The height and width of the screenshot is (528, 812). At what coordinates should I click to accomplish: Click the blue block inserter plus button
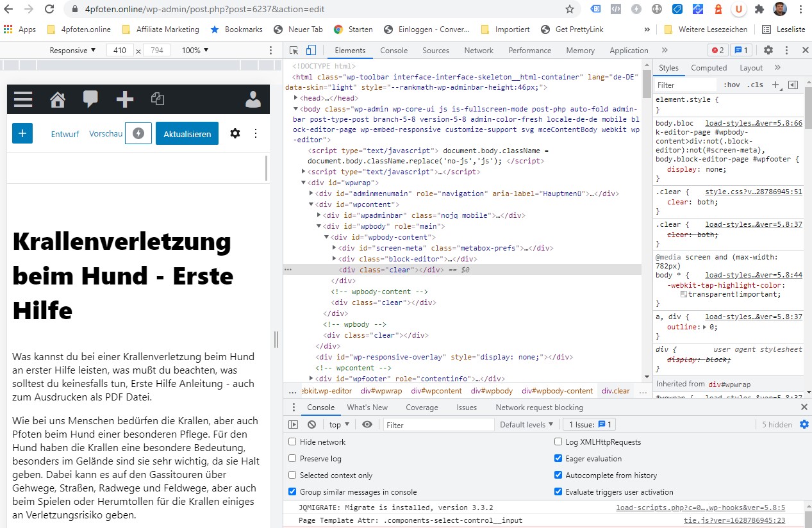pos(22,133)
